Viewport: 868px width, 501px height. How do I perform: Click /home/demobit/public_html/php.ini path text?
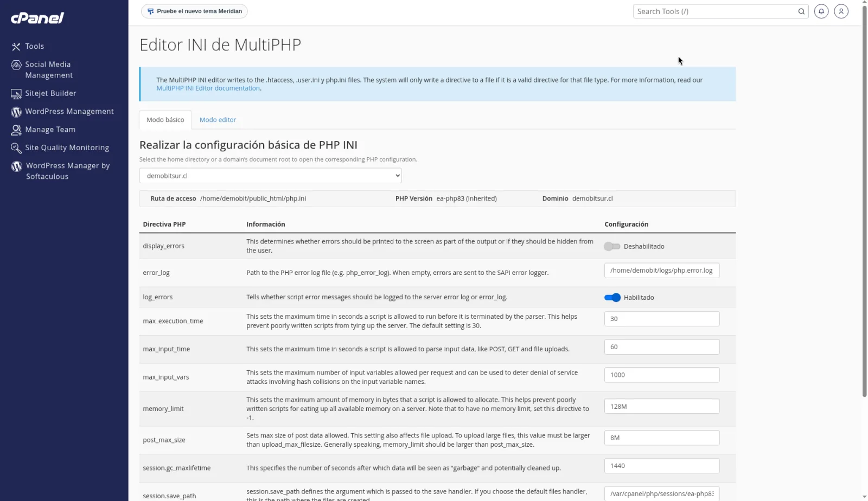(253, 198)
